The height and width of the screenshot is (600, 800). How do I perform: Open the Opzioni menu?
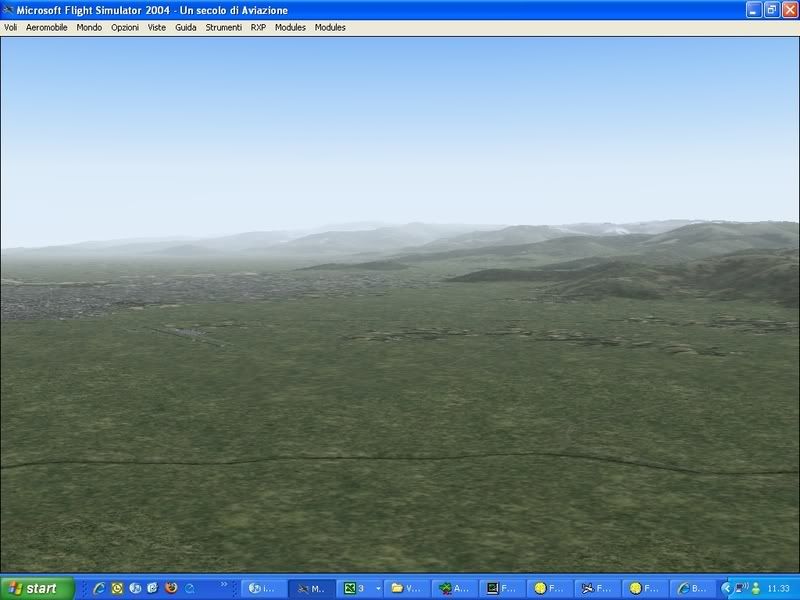tap(125, 28)
